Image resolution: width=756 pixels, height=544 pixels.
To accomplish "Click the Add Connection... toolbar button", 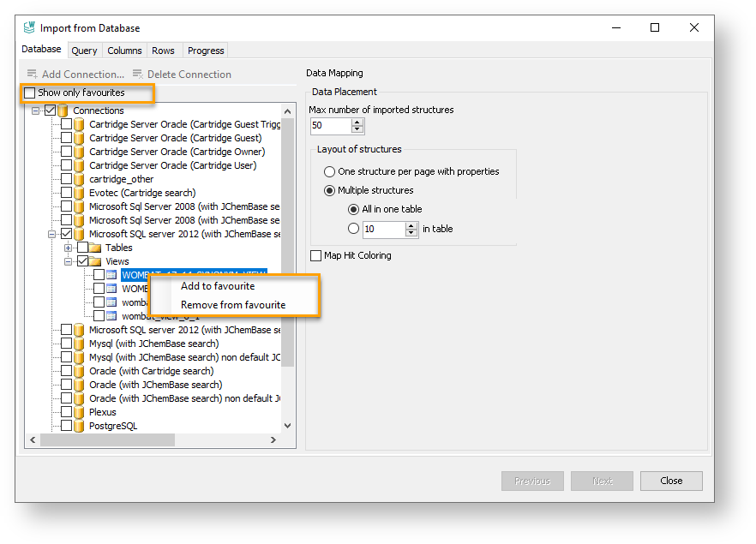I will click(x=75, y=75).
